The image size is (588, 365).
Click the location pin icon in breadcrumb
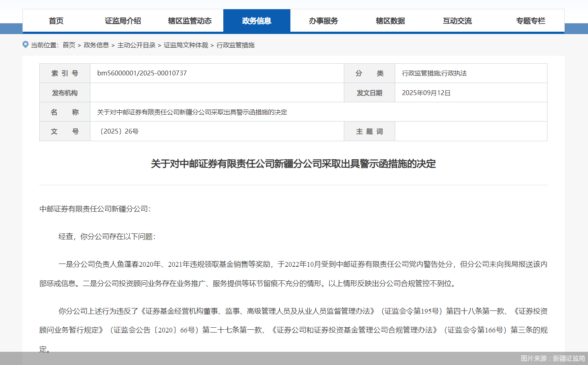(x=25, y=45)
